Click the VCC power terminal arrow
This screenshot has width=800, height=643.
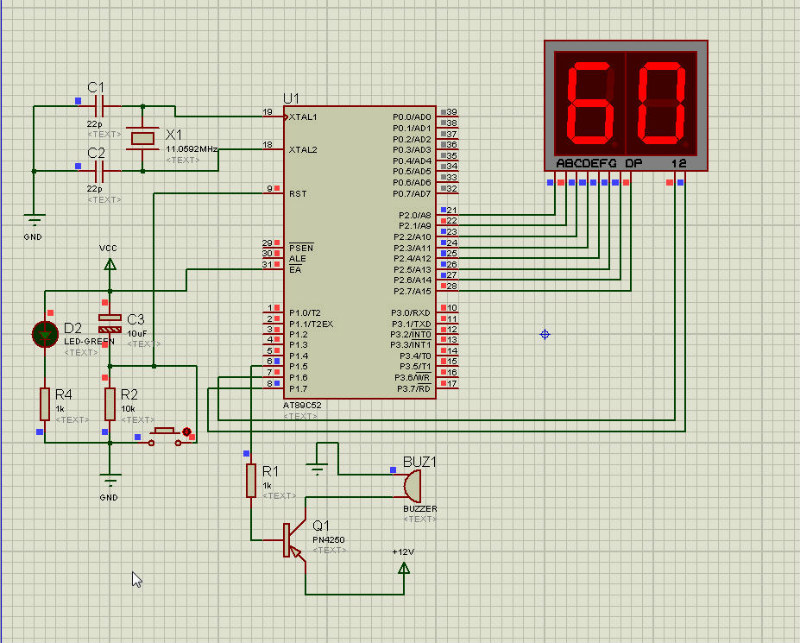pyautogui.click(x=109, y=264)
